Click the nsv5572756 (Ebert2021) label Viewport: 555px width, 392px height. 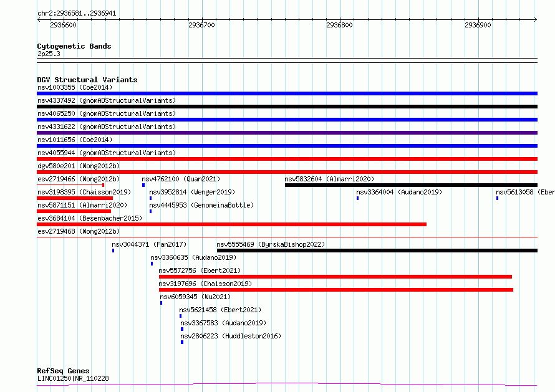[x=200, y=270]
